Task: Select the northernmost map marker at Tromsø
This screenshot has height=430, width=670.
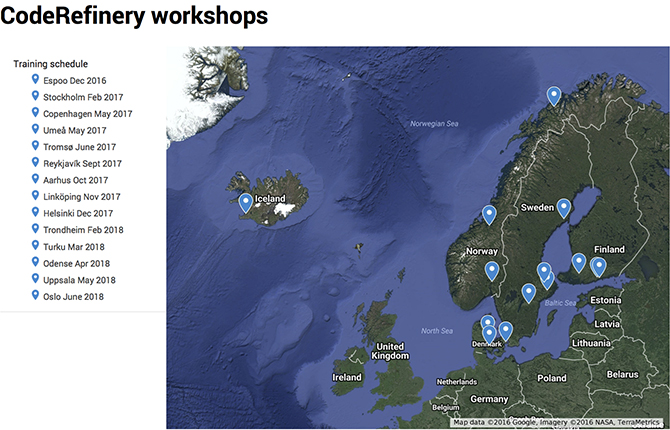Action: coord(553,95)
